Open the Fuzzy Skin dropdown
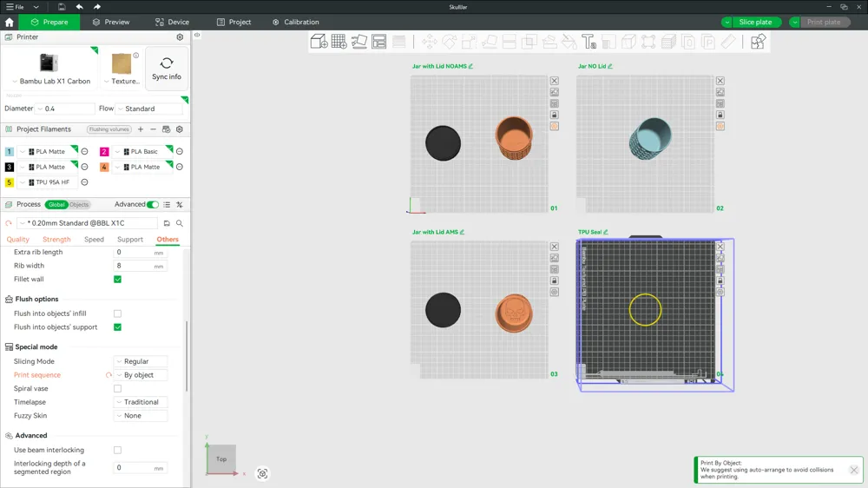The width and height of the screenshot is (868, 488). (141, 415)
